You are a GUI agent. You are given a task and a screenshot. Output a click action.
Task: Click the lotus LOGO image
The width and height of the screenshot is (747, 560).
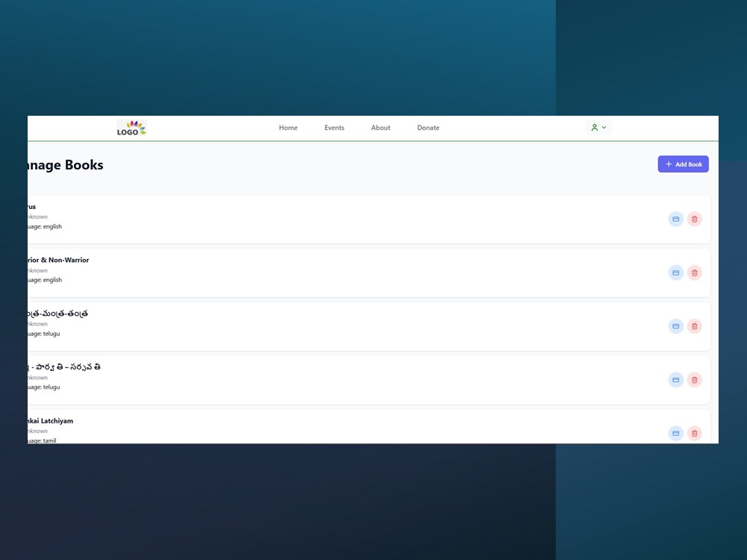tap(131, 128)
